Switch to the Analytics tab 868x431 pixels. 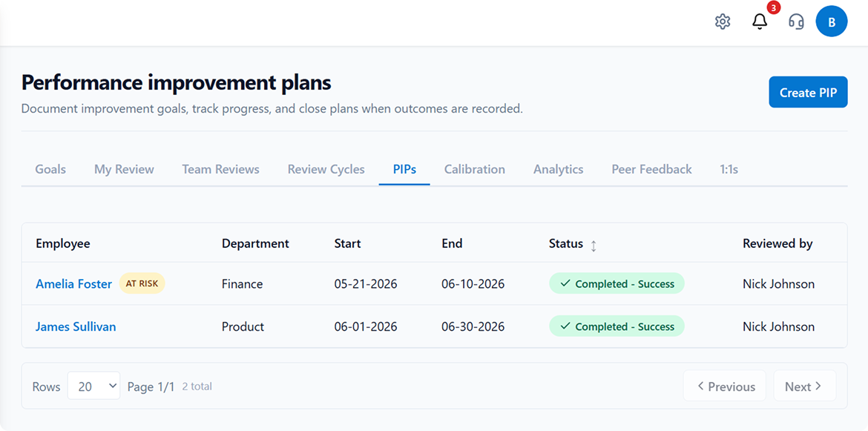[558, 169]
